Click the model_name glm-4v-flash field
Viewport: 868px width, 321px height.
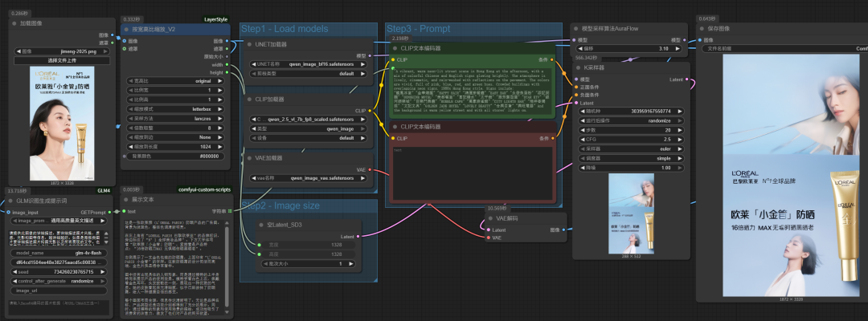tap(59, 253)
